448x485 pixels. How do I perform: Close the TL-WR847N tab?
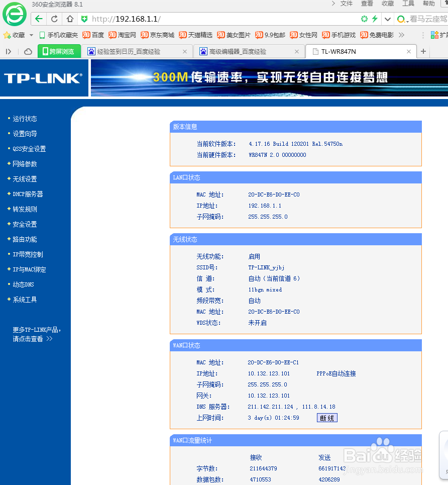coord(409,52)
